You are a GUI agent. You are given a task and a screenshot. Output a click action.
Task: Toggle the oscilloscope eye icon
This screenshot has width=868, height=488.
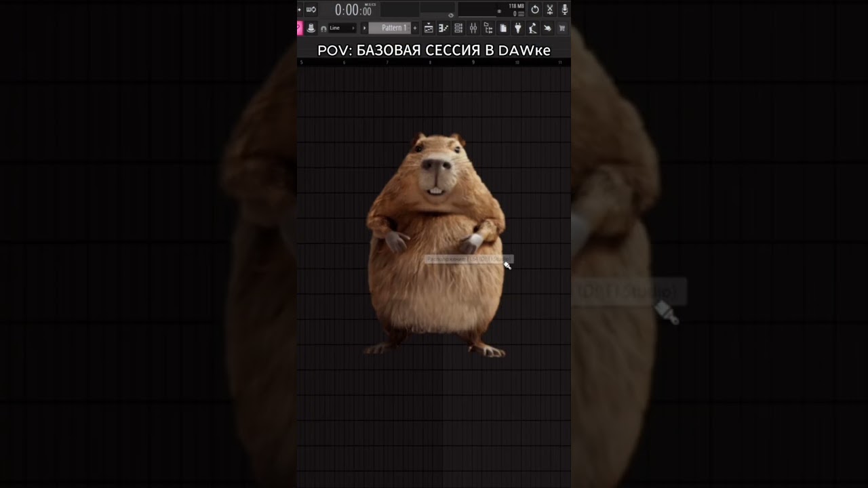coord(451,16)
